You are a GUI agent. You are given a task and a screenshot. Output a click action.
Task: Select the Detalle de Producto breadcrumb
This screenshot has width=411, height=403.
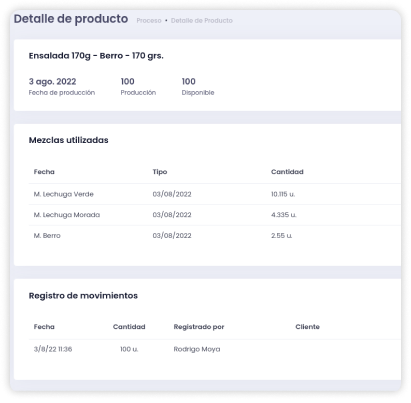(x=202, y=21)
